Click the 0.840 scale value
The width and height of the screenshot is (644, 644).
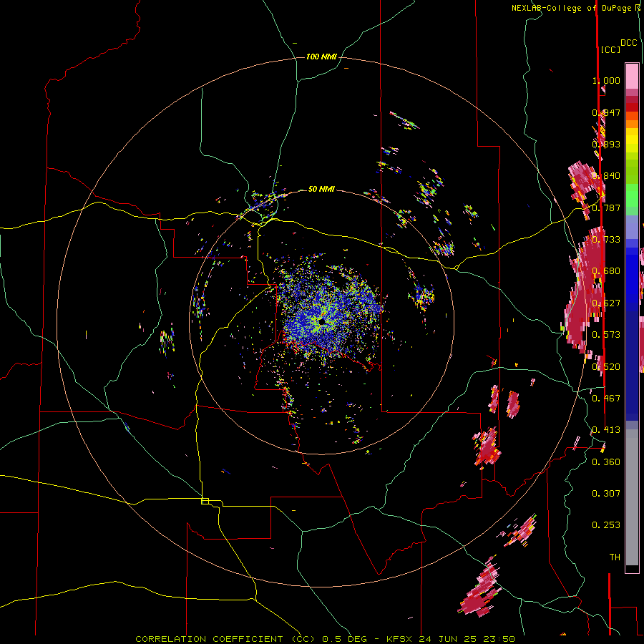(606, 176)
